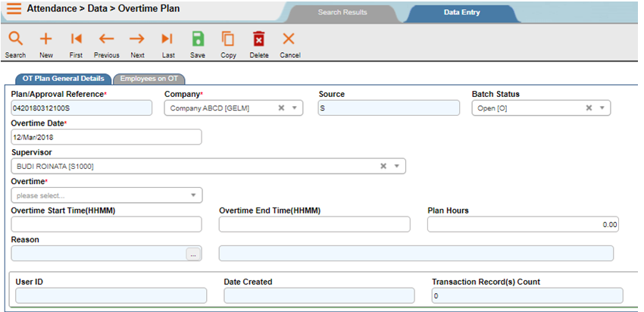Create a New record with plus icon

coord(45,39)
